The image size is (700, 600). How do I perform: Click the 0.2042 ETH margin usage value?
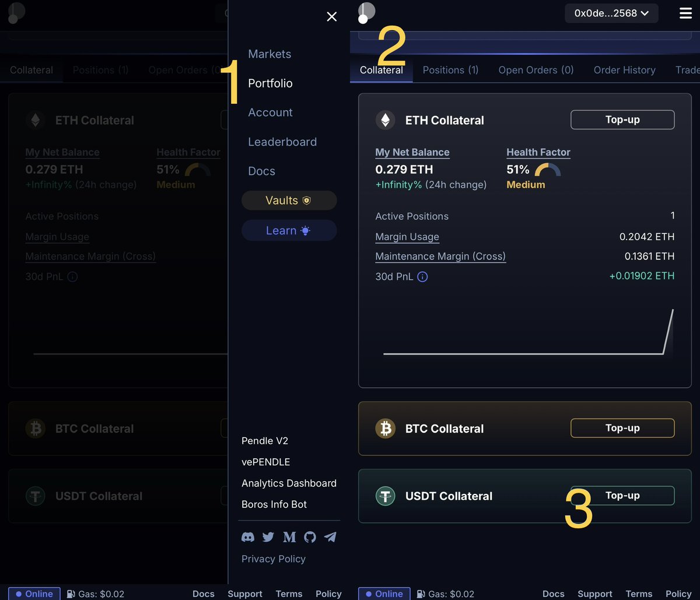pyautogui.click(x=647, y=237)
